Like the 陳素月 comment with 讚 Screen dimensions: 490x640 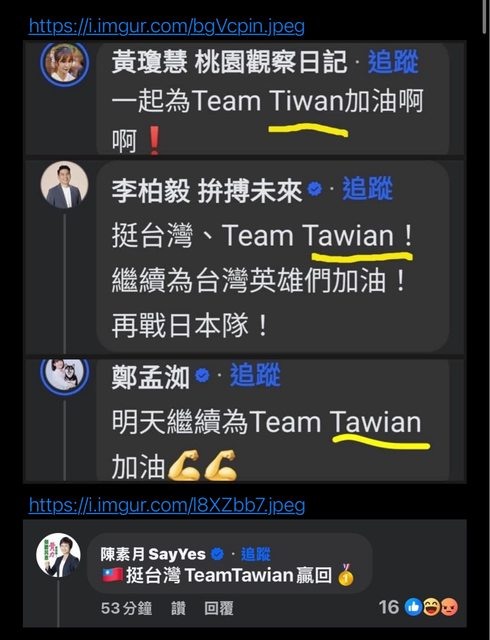pos(178,608)
